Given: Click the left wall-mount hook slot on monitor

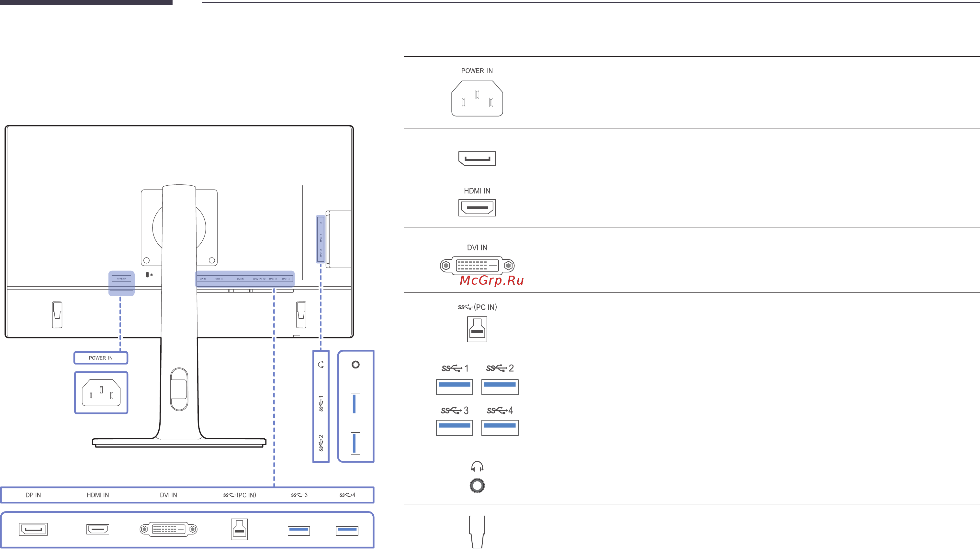Looking at the screenshot, I should (57, 314).
